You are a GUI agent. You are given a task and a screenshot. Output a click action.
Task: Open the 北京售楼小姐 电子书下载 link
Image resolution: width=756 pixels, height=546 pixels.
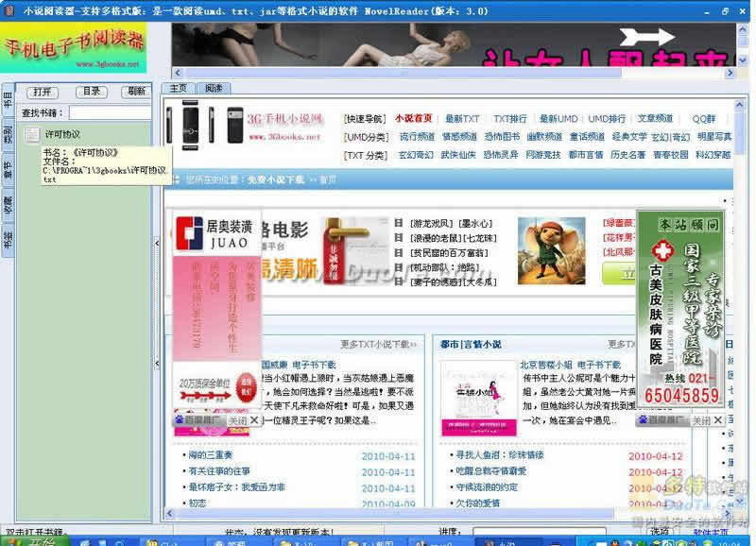[x=571, y=365]
